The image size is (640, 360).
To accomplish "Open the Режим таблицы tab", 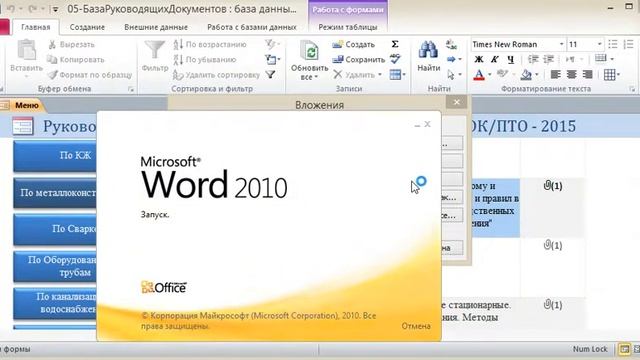I will tap(348, 27).
